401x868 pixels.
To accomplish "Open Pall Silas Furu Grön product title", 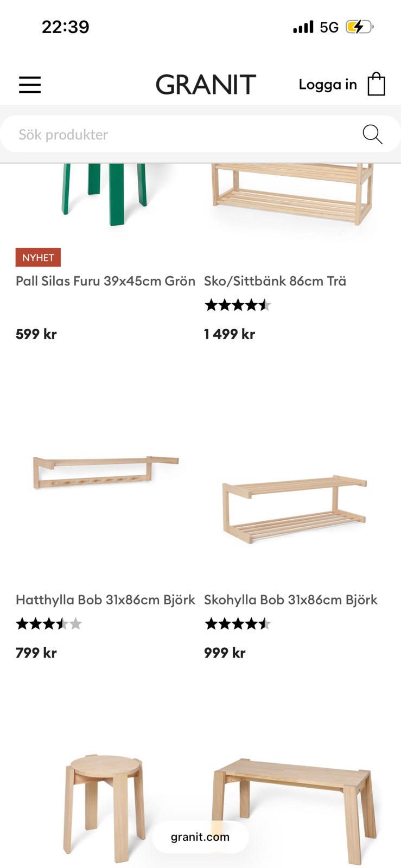I will click(105, 281).
